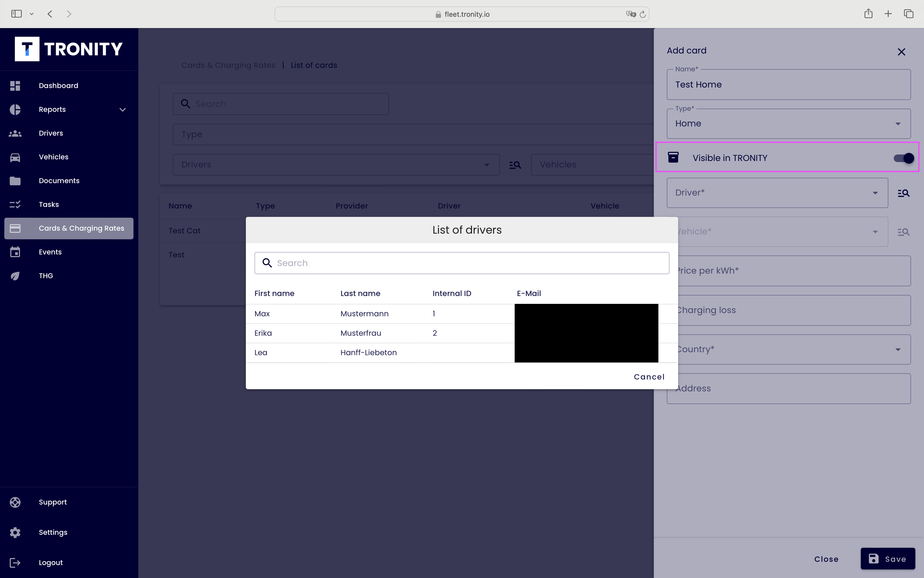Open the Type filter on cards list
924x578 pixels.
point(413,134)
